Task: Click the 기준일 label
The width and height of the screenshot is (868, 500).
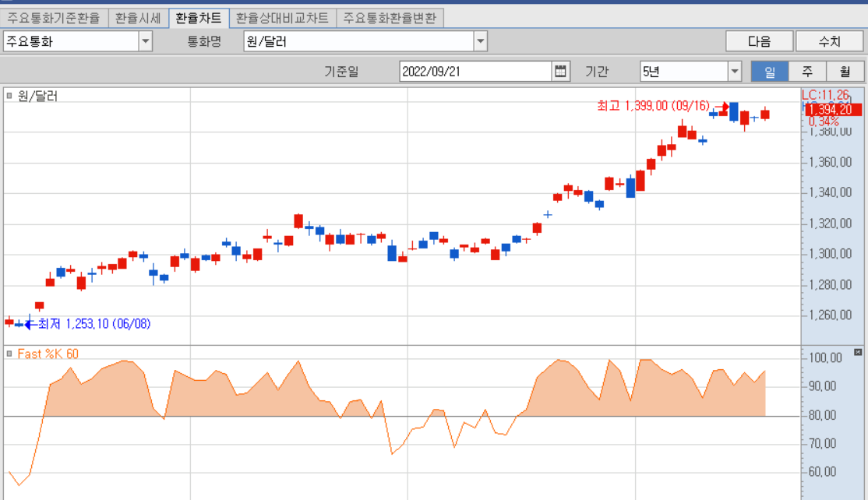Action: point(341,72)
